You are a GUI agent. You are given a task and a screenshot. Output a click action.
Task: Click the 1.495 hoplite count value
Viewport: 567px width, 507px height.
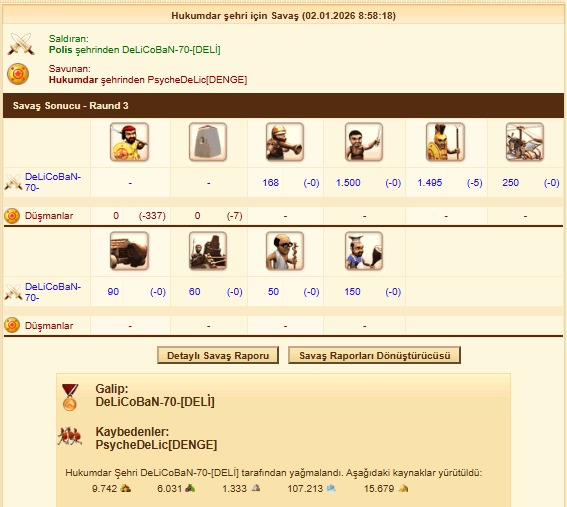[430, 183]
